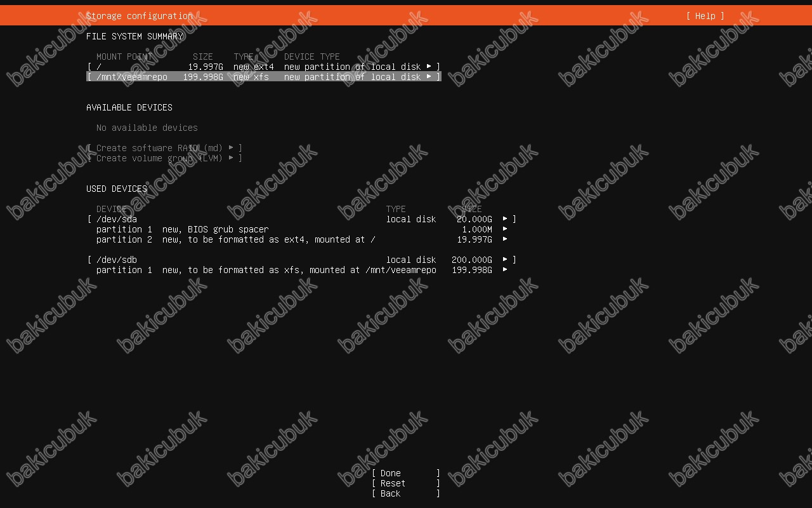Click the arrow next to /dev/sda 20.000G
The width and height of the screenshot is (812, 508).
click(x=505, y=219)
